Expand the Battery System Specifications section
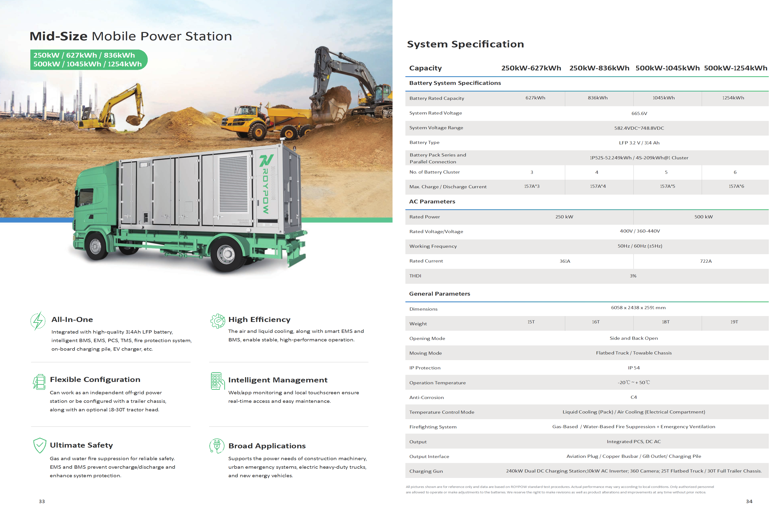 (455, 83)
